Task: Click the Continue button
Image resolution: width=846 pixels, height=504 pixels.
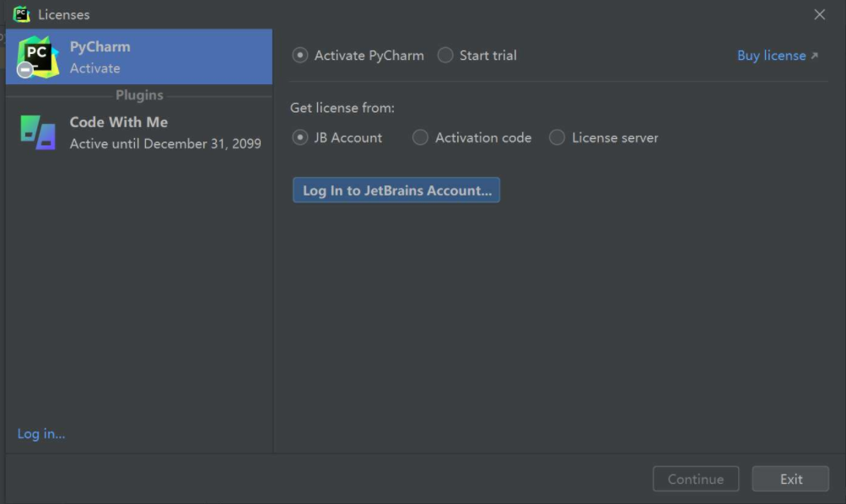Action: click(696, 479)
